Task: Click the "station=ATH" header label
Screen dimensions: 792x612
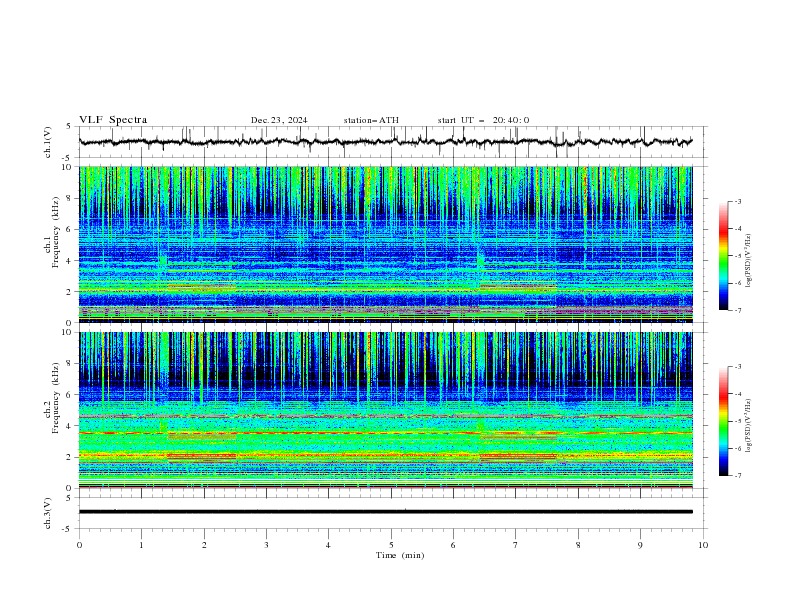Action: click(371, 120)
